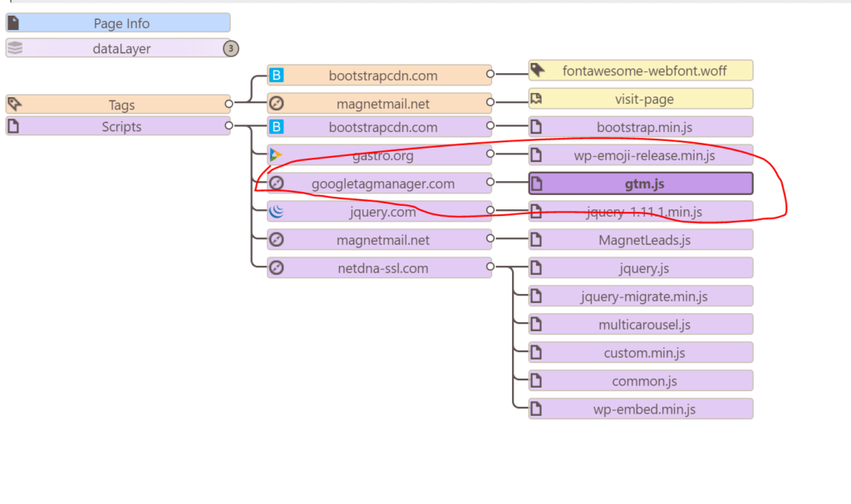Click file icon of wp-embed.min.js
Image resolution: width=851 pixels, height=504 pixels.
point(536,409)
